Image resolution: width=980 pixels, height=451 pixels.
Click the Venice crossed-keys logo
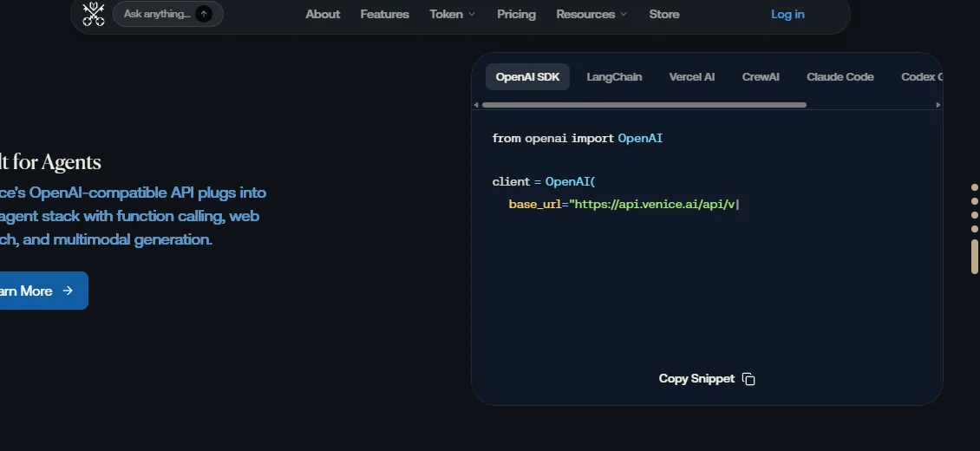point(94,14)
